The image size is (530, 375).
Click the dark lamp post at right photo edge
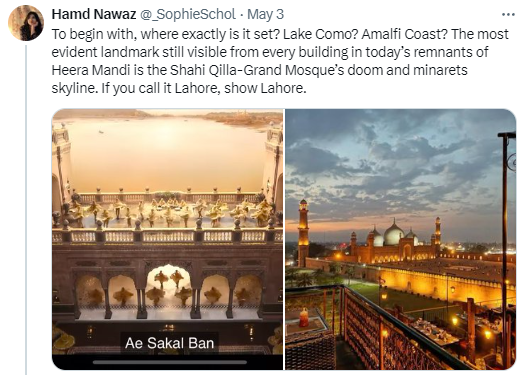(505, 249)
